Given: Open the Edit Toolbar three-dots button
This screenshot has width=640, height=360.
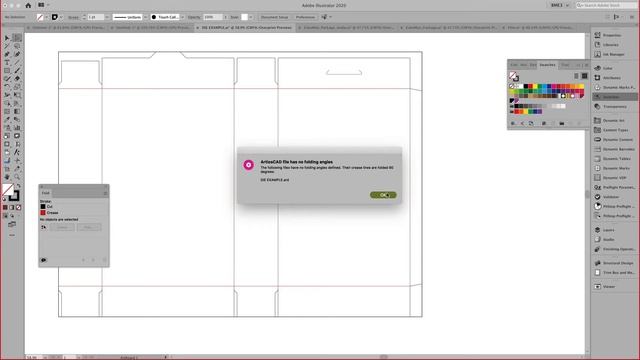Looking at the screenshot, I should coord(12,235).
